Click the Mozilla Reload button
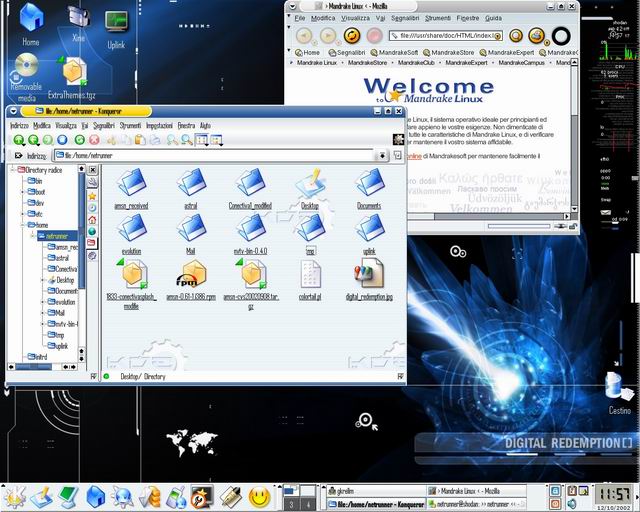Viewport: 640px width, 512px height. point(352,36)
